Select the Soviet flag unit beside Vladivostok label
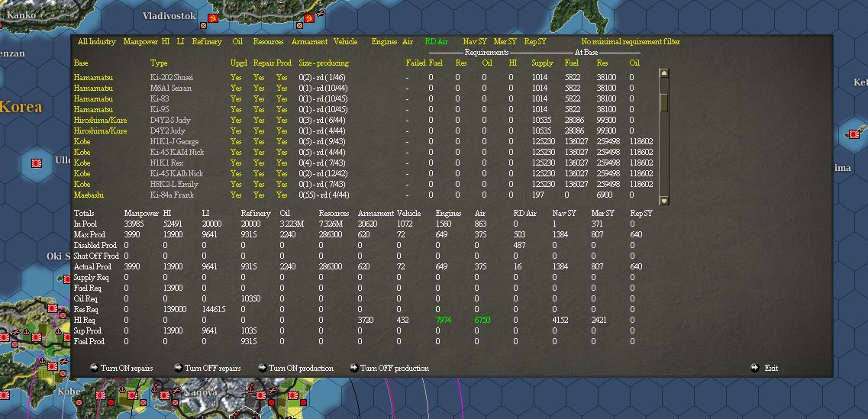868x419 pixels. pos(212,18)
